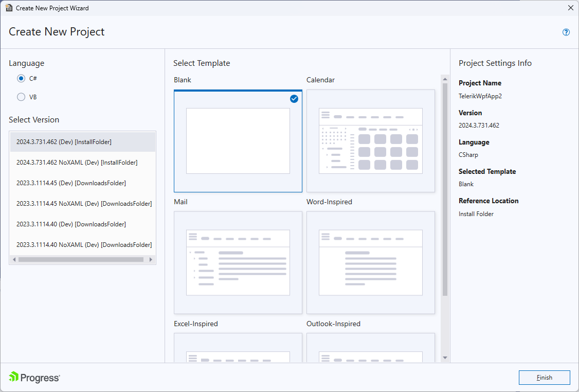Viewport: 579px width, 392px height.
Task: Choose the Mail template
Action: click(x=238, y=262)
